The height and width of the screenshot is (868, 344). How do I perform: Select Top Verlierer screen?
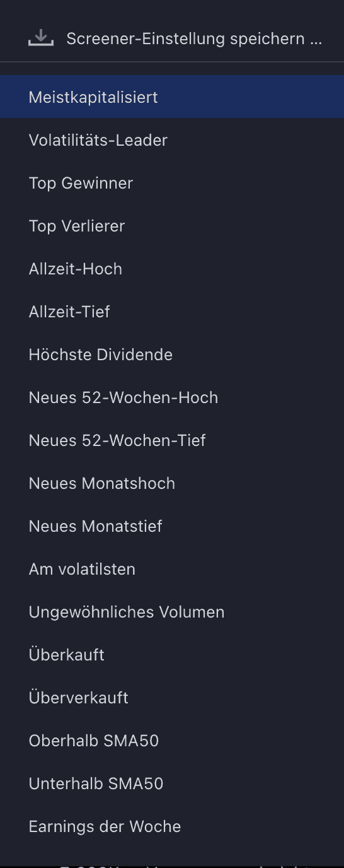[x=172, y=226]
